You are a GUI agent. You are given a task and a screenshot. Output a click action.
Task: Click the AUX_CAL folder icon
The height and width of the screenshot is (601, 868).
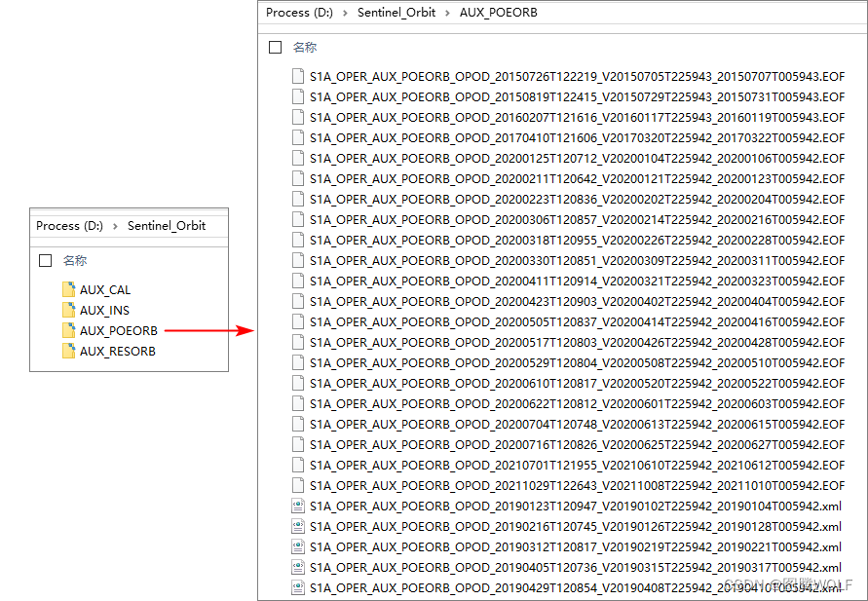coord(68,289)
